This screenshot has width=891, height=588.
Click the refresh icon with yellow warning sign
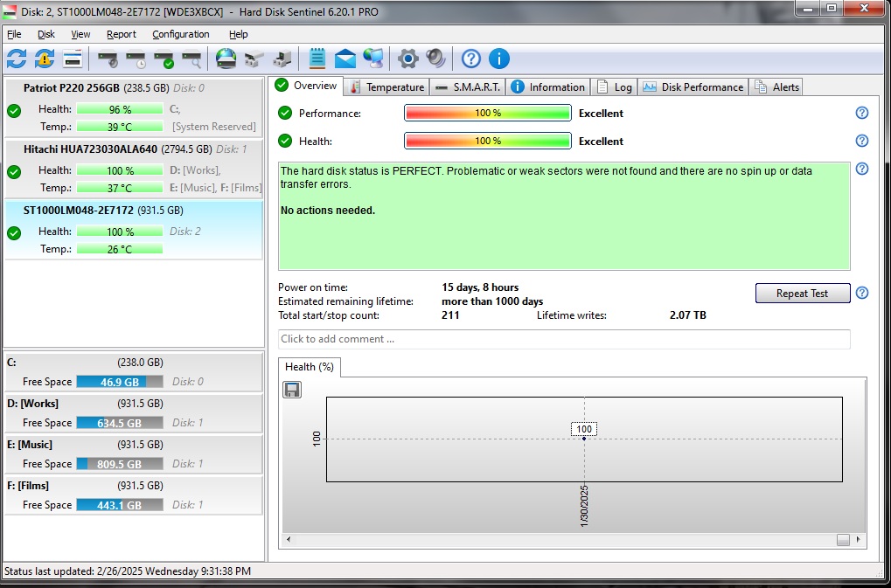click(x=45, y=59)
